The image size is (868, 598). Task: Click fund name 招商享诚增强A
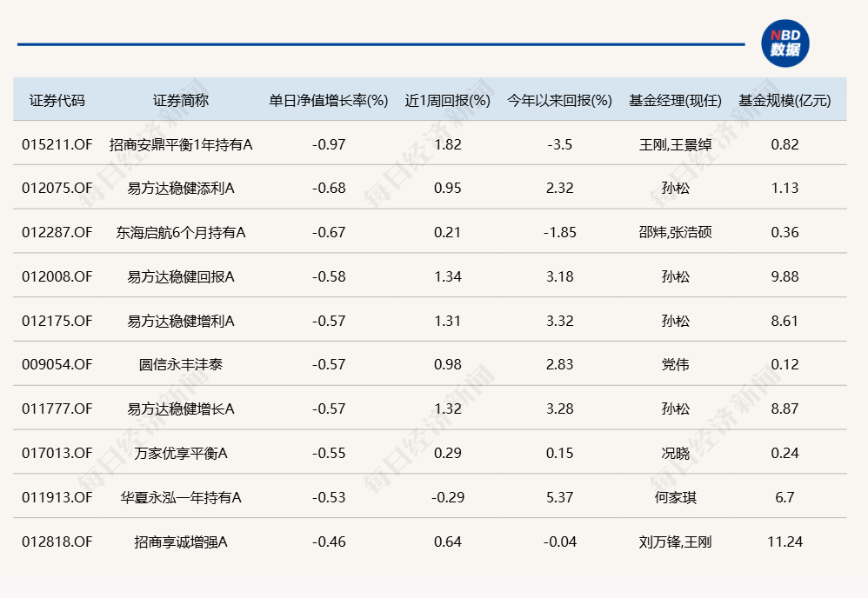[x=180, y=542]
